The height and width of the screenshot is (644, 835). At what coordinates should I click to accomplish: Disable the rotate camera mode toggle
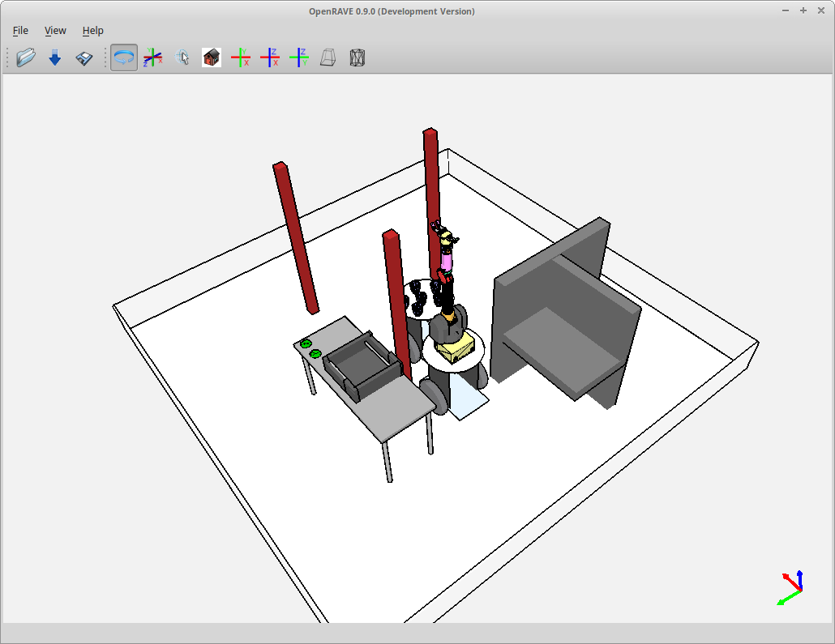tap(123, 57)
